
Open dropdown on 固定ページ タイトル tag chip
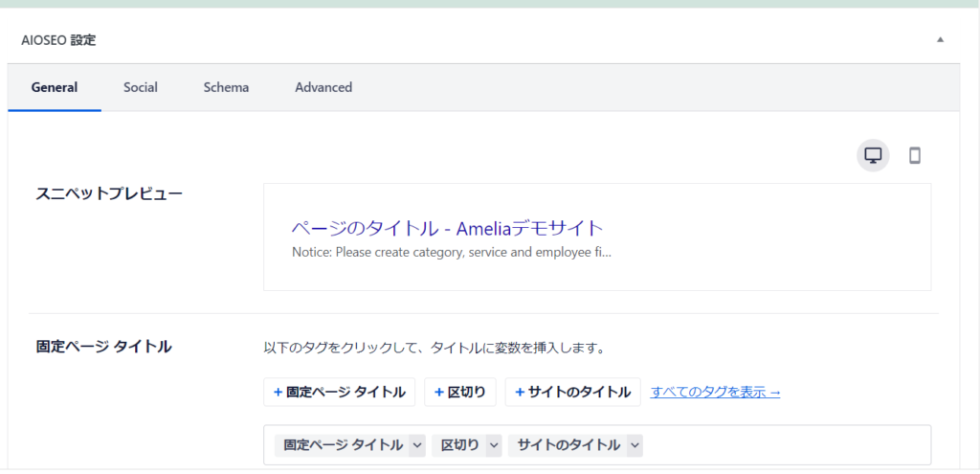tap(416, 445)
